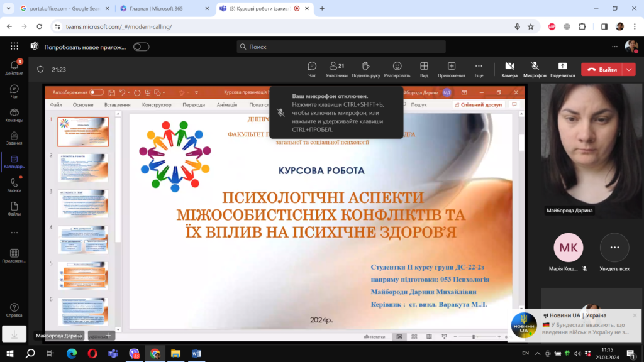Switch to Normal view in status bar

(399, 337)
